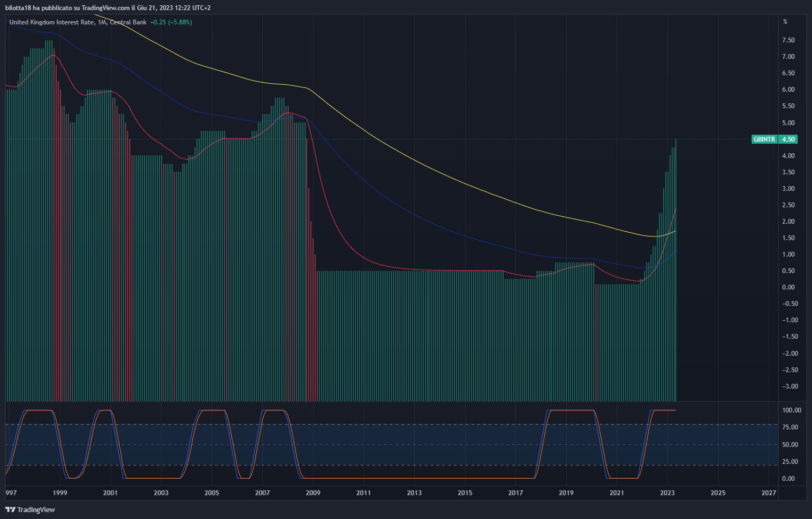Click the publisher caption mentioning bilotta18
The width and height of the screenshot is (812, 519).
(108, 8)
